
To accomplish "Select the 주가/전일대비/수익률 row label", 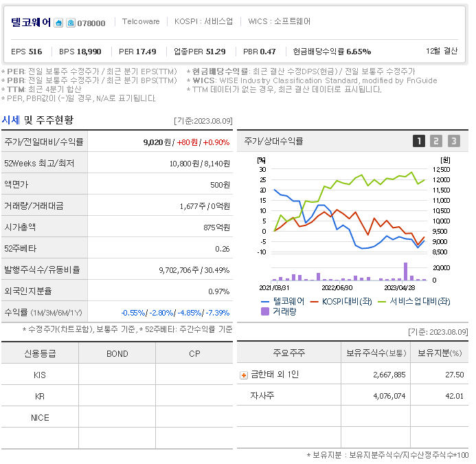I will coord(44,142).
